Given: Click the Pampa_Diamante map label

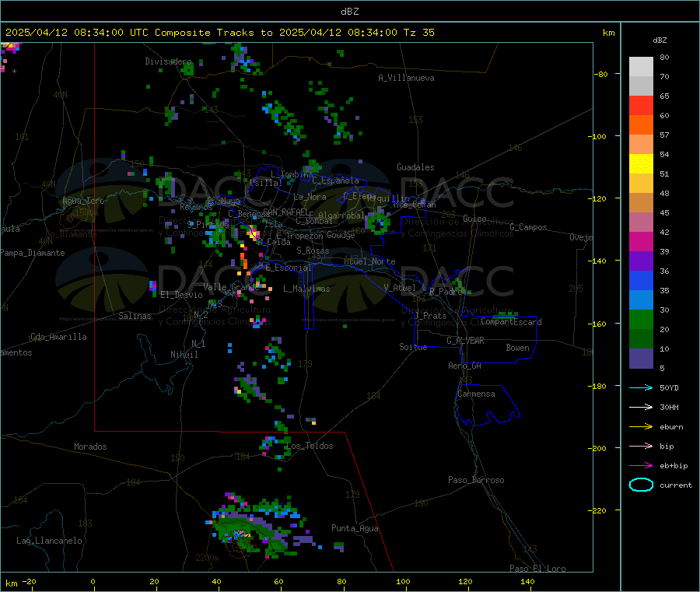Looking at the screenshot, I should coord(33,253).
